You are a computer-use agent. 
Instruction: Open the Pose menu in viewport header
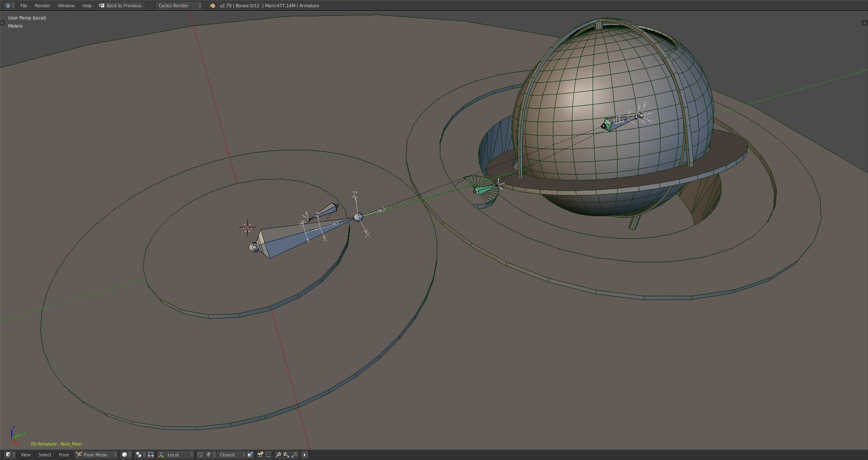tap(64, 455)
